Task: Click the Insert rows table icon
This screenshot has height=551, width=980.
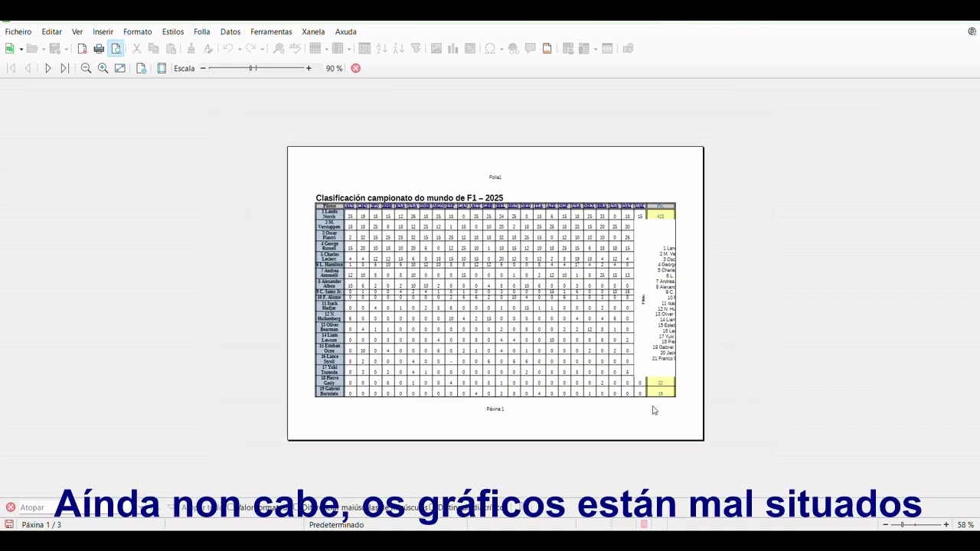Action: point(315,49)
